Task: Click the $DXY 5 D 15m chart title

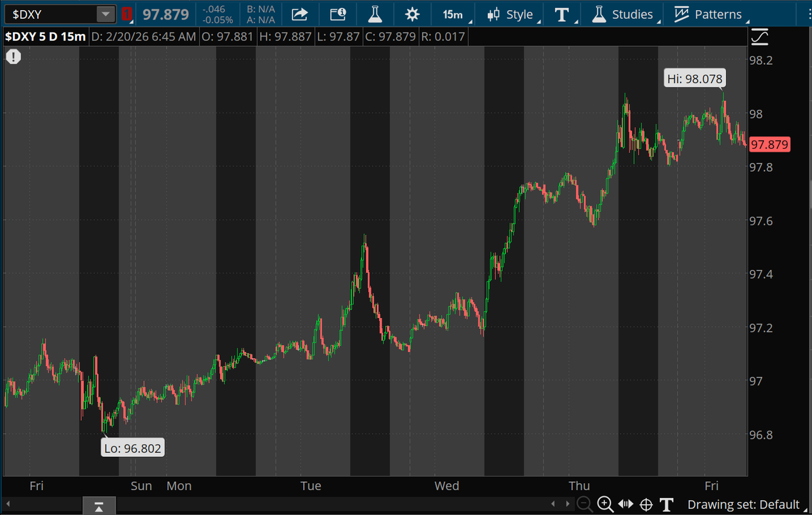Action: click(x=45, y=36)
